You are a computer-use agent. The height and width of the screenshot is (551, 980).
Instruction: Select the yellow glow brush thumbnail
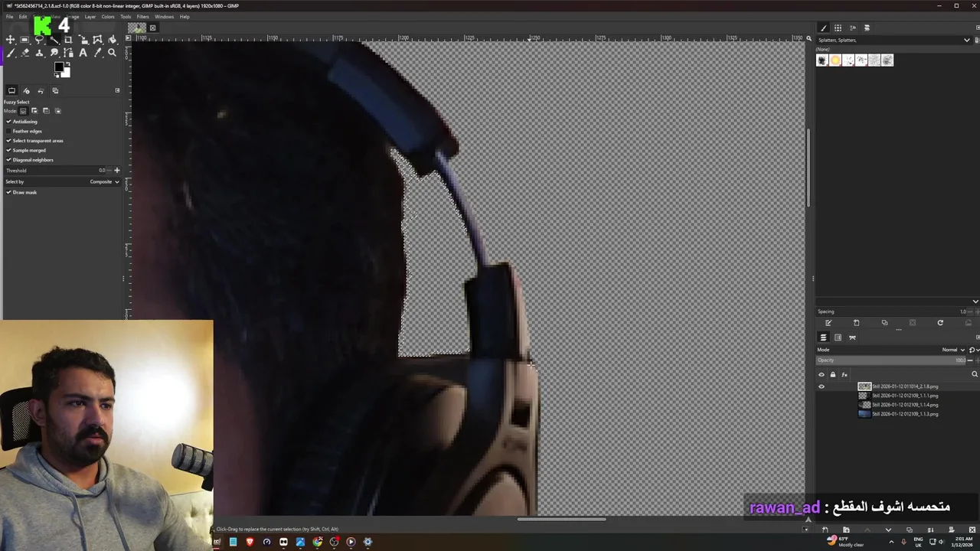click(x=835, y=60)
